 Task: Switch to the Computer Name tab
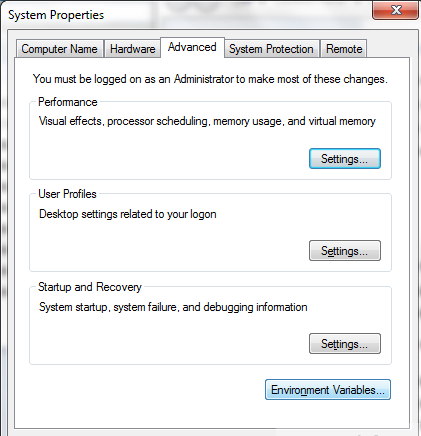click(x=59, y=49)
